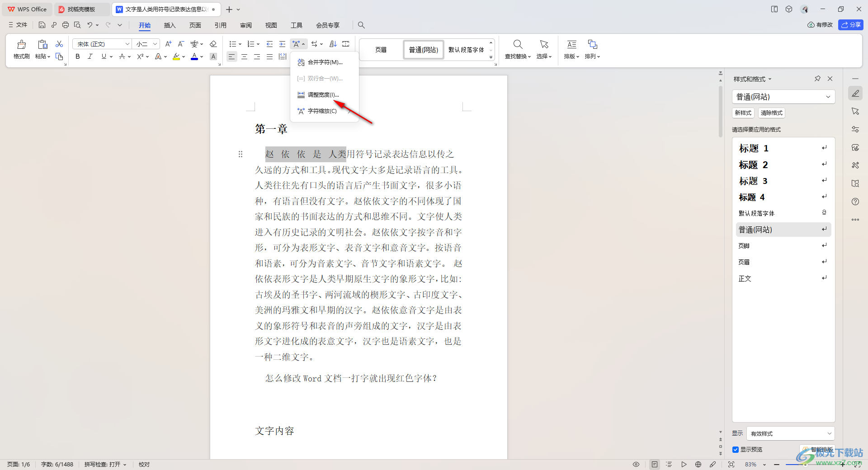The width and height of the screenshot is (868, 470).
Task: Expand the numbered list dropdown arrow
Action: point(258,44)
